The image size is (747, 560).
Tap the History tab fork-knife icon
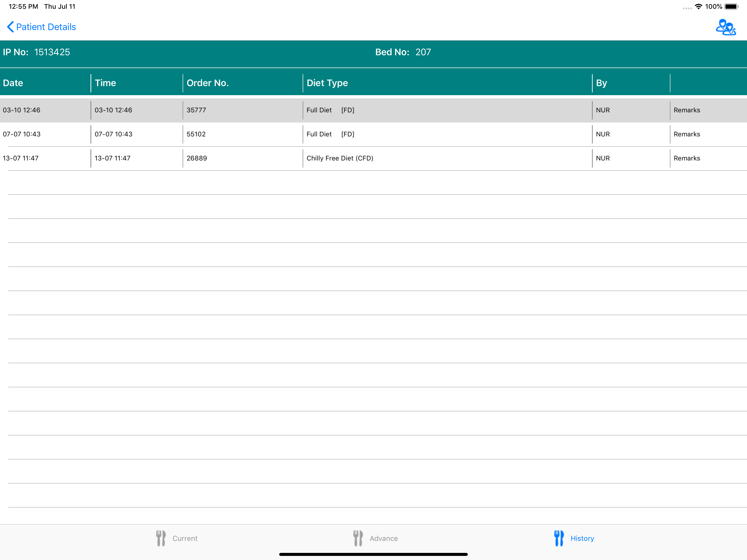tap(559, 538)
